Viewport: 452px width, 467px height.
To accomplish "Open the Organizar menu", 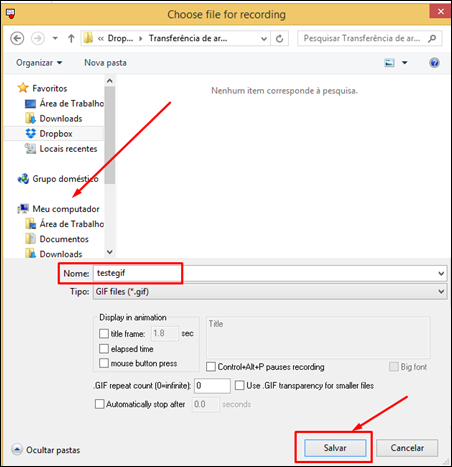I will coord(39,63).
